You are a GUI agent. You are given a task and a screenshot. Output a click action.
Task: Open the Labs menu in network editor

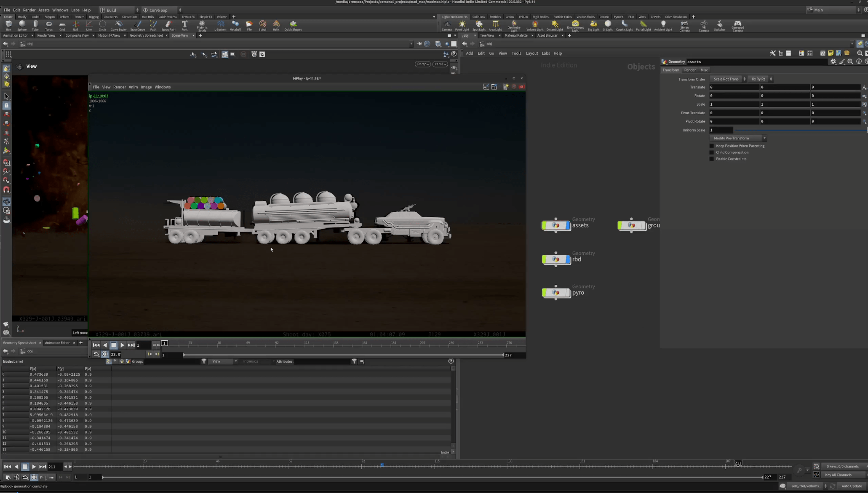(x=545, y=54)
